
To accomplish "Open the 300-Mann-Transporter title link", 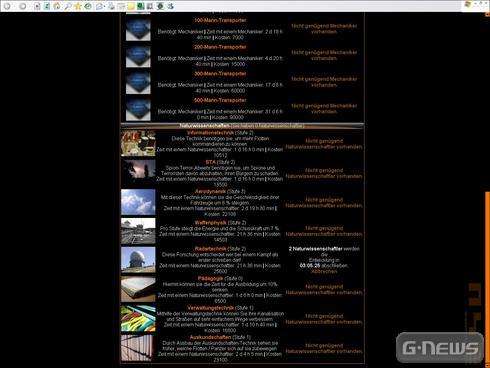I will click(x=220, y=74).
